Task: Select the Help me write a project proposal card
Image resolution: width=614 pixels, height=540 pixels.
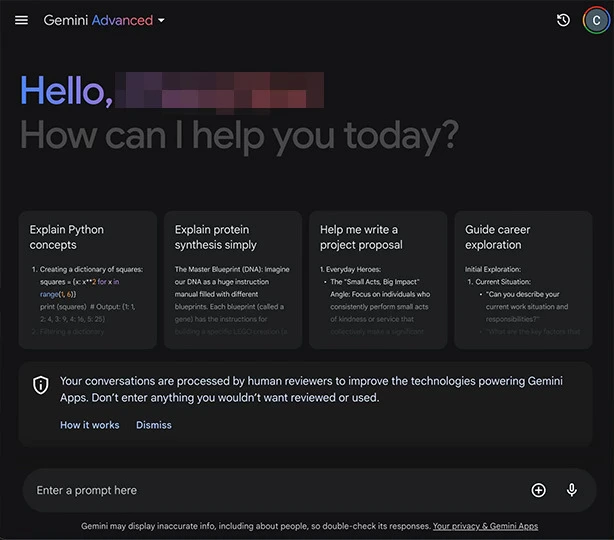Action: pyautogui.click(x=378, y=280)
